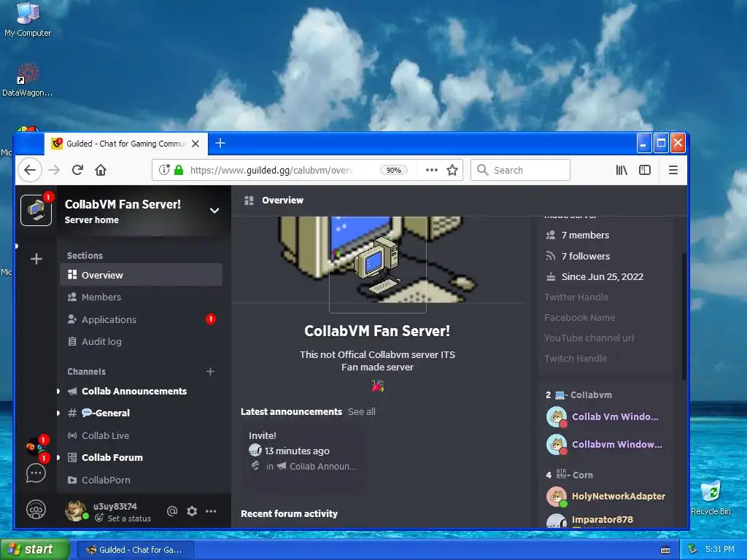Go back with the browser back arrow

click(x=30, y=170)
